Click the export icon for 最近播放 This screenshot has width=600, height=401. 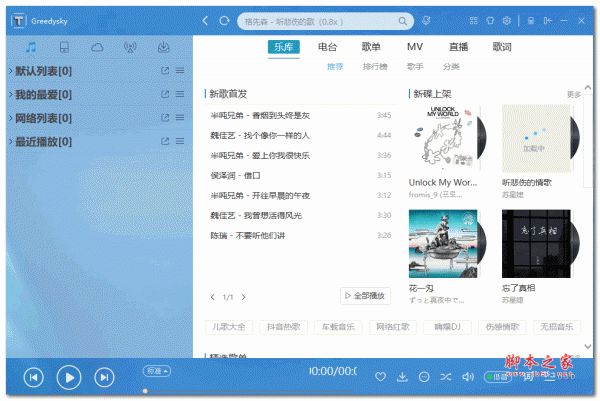[165, 142]
